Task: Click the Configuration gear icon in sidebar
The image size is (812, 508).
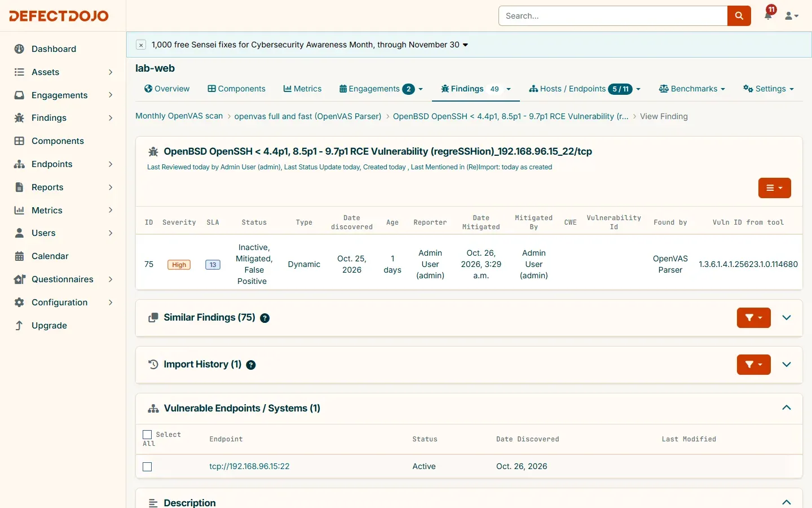Action: click(x=19, y=302)
